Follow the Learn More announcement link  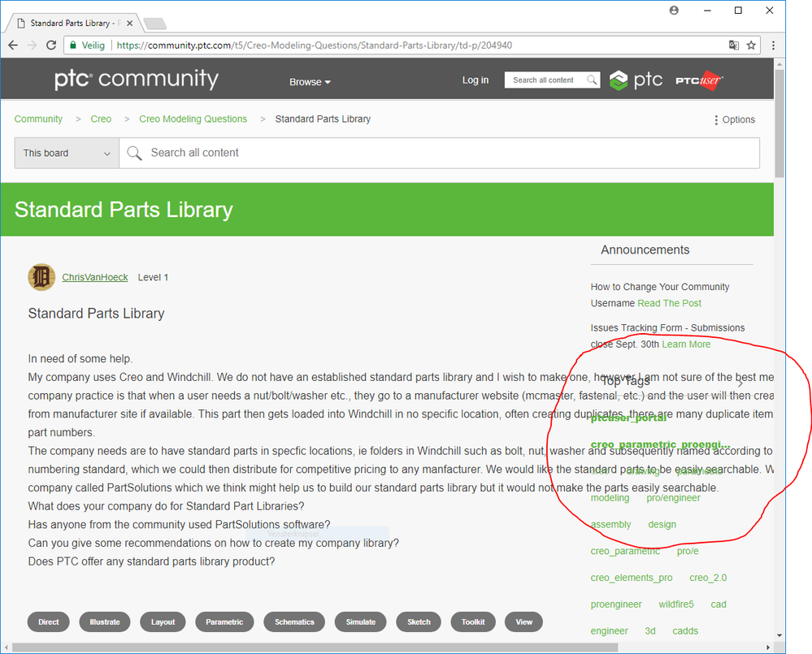click(686, 344)
